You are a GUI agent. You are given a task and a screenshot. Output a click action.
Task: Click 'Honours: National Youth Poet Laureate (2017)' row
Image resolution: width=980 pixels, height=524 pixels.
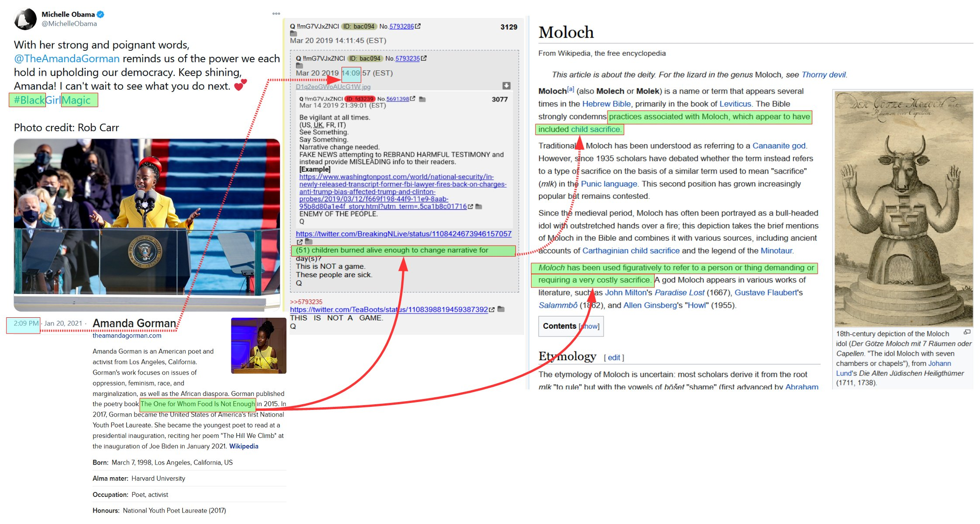pos(190,510)
